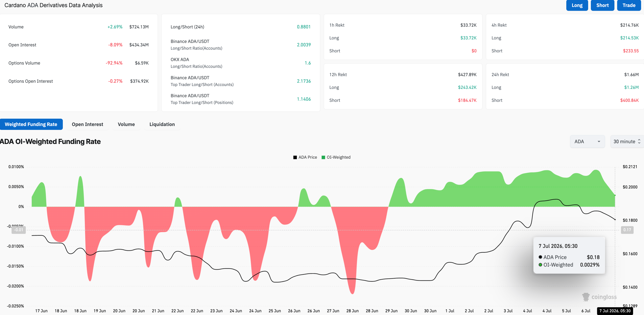
Task: Click the black dot in tooltip ADA Price
Action: tap(540, 257)
